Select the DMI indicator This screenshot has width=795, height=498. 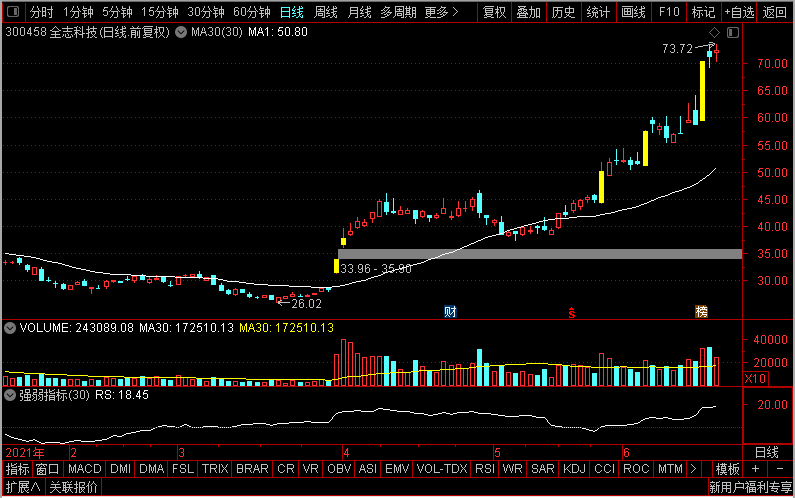coord(120,469)
